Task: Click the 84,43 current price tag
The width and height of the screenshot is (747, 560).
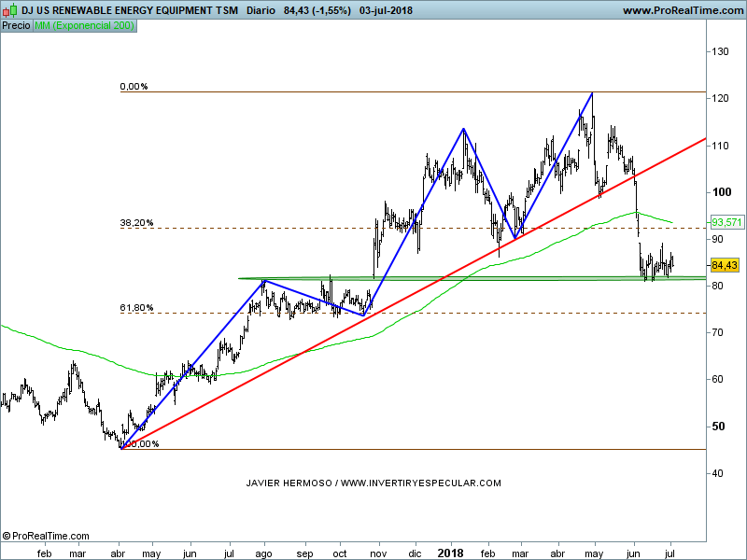Action: coord(725,264)
